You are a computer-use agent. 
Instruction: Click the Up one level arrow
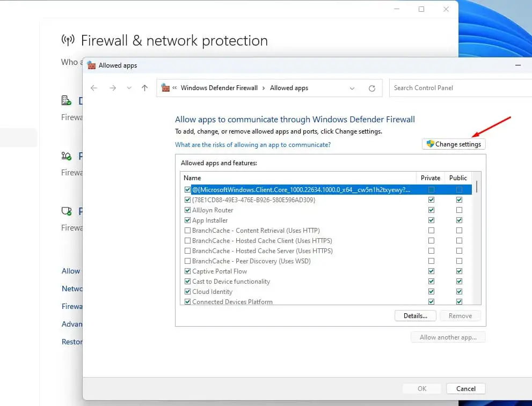(144, 88)
